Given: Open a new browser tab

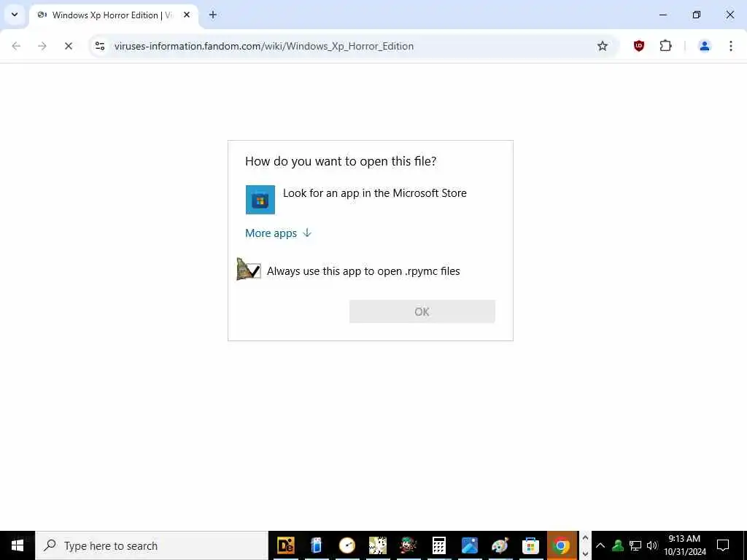Looking at the screenshot, I should tap(213, 15).
